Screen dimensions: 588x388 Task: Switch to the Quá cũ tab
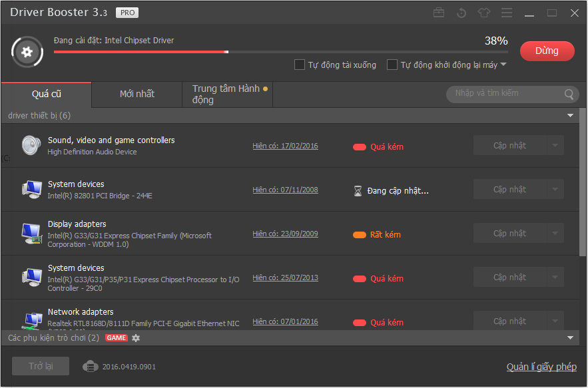(x=46, y=94)
